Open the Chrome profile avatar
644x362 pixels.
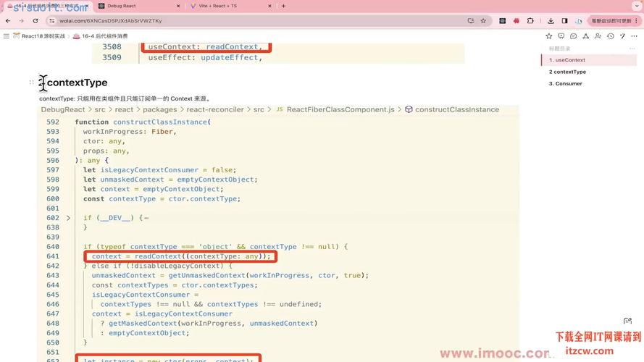[578, 20]
